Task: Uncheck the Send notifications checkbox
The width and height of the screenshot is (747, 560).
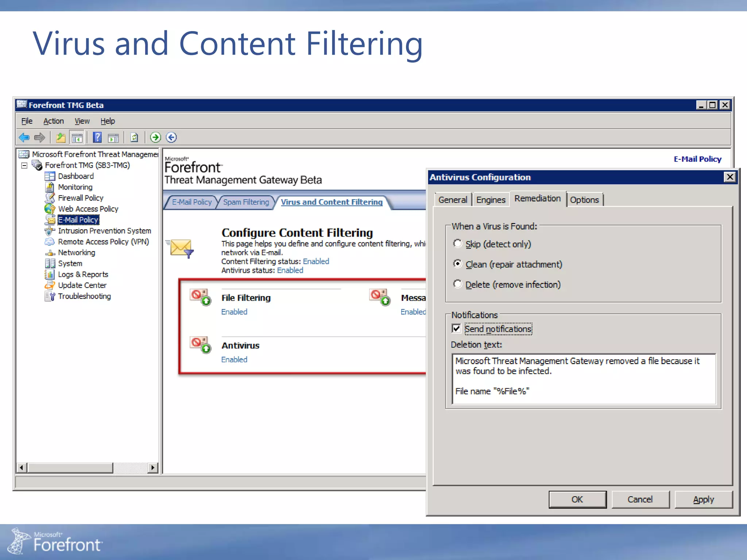Action: pyautogui.click(x=456, y=328)
